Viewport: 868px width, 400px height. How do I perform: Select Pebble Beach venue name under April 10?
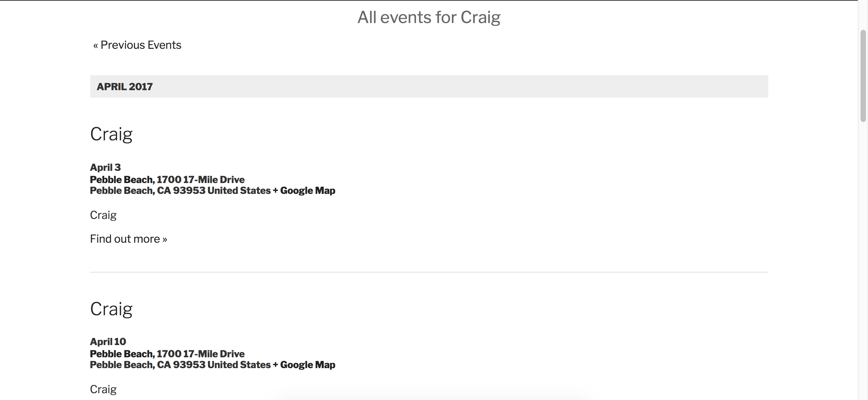pos(122,354)
